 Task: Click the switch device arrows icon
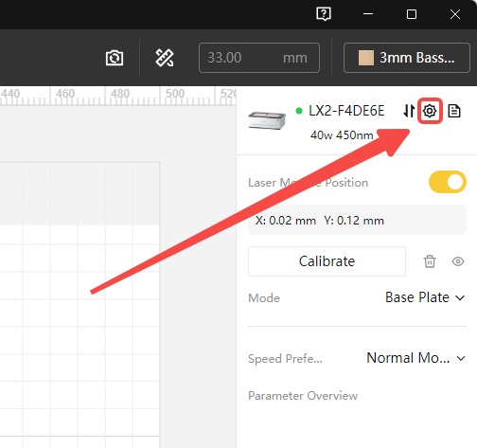tap(409, 111)
